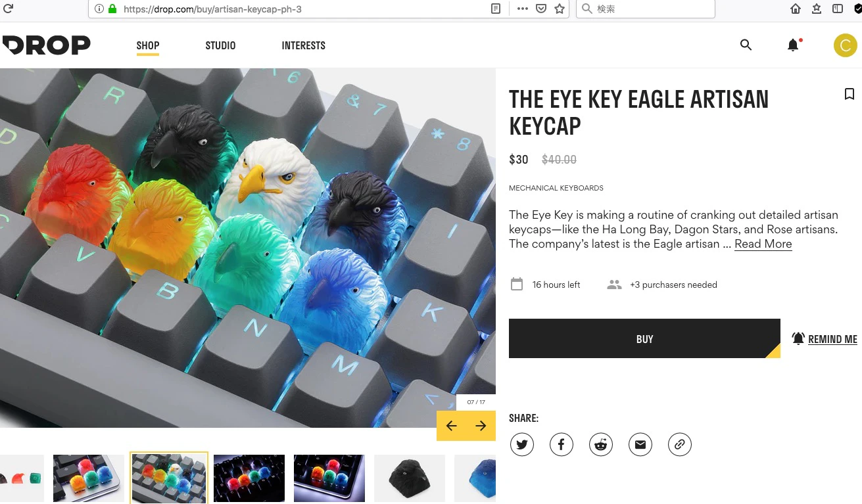Screen dimensions: 862x504
Task: Copy the product link with chain icon
Action: point(680,445)
